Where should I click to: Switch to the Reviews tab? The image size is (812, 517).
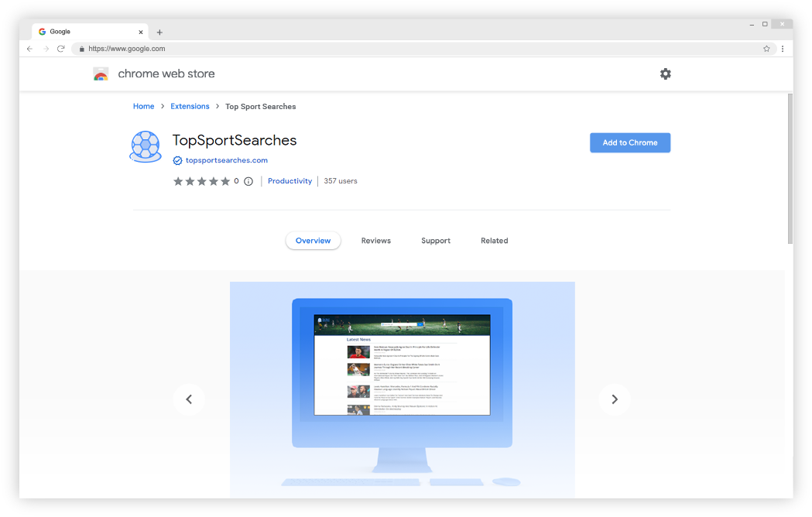(x=375, y=241)
